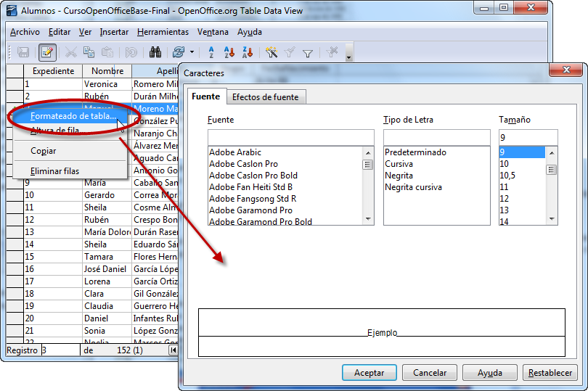The image size is (588, 391).
Task: Click Tamaño list scrollbar up arrow
Action: (552, 152)
